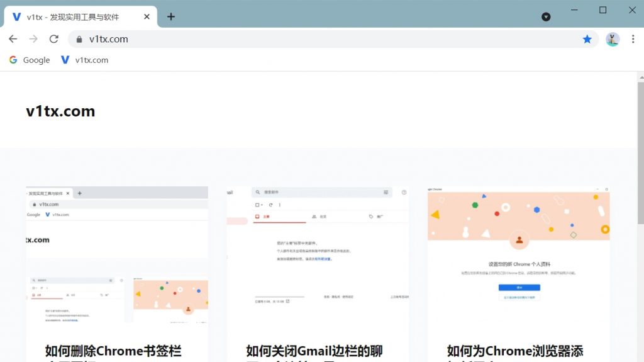Open the Google bookmark
This screenshot has width=644, height=362.
[30, 60]
